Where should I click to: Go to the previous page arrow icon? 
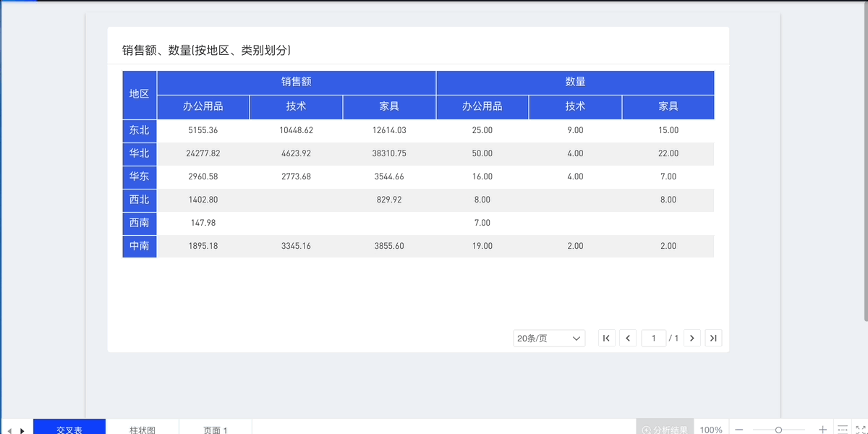pyautogui.click(x=628, y=338)
